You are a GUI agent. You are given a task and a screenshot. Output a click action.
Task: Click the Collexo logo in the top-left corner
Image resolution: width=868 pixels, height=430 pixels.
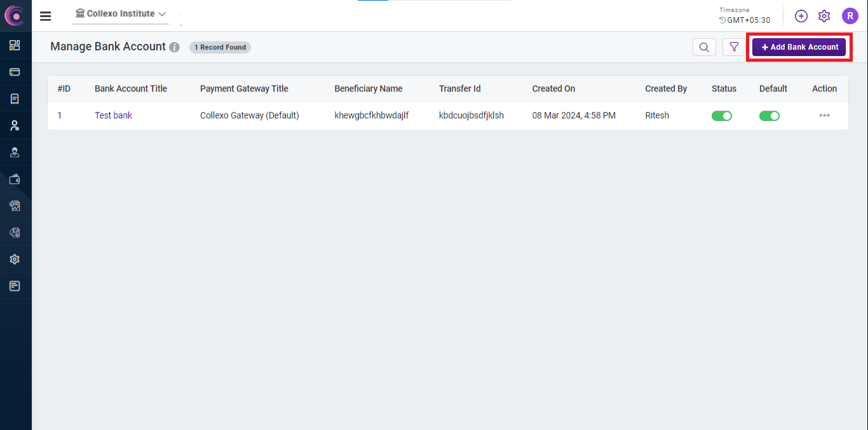pos(15,15)
